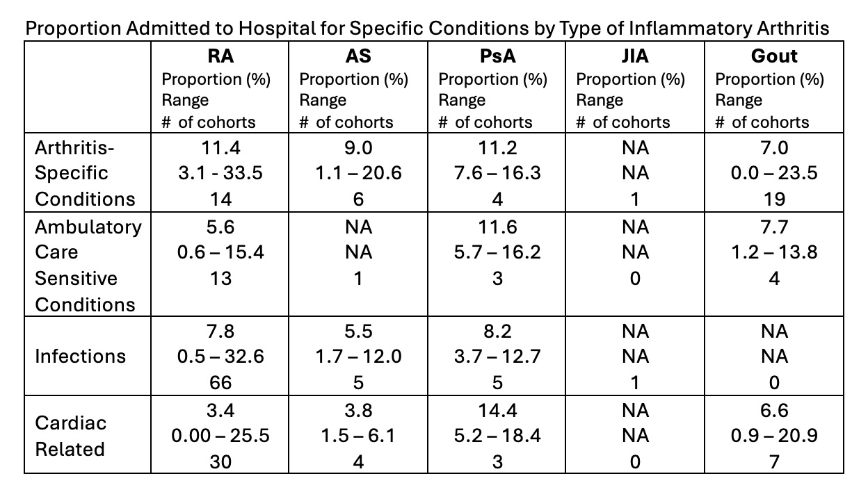Select the JIA column header
Image resolution: width=868 pixels, height=499 pixels.
coord(635,56)
